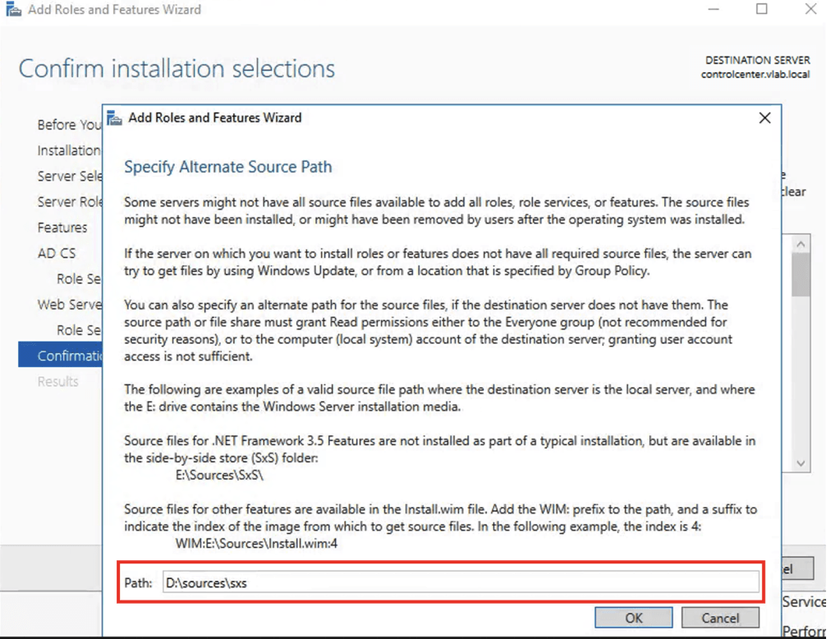Click the Path input field
The width and height of the screenshot is (840, 639).
pos(460,582)
